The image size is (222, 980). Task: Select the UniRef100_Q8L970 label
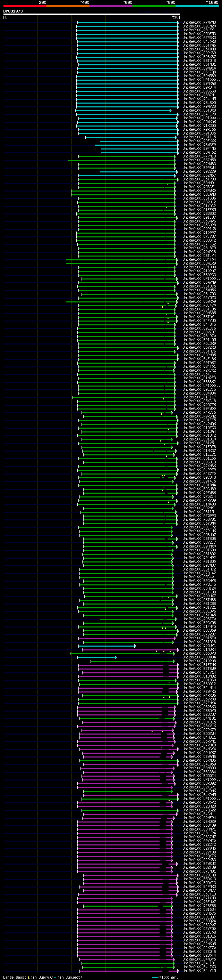click(x=199, y=336)
